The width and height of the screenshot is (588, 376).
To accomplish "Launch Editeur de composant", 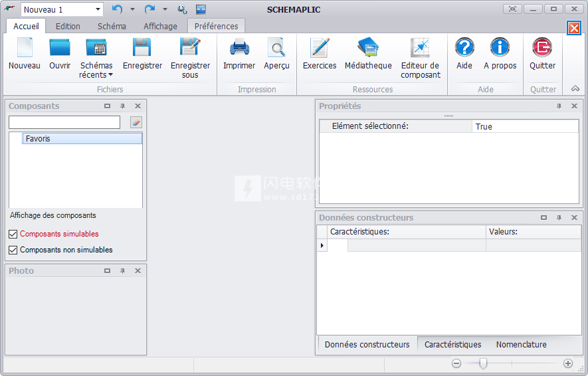I will (x=421, y=58).
